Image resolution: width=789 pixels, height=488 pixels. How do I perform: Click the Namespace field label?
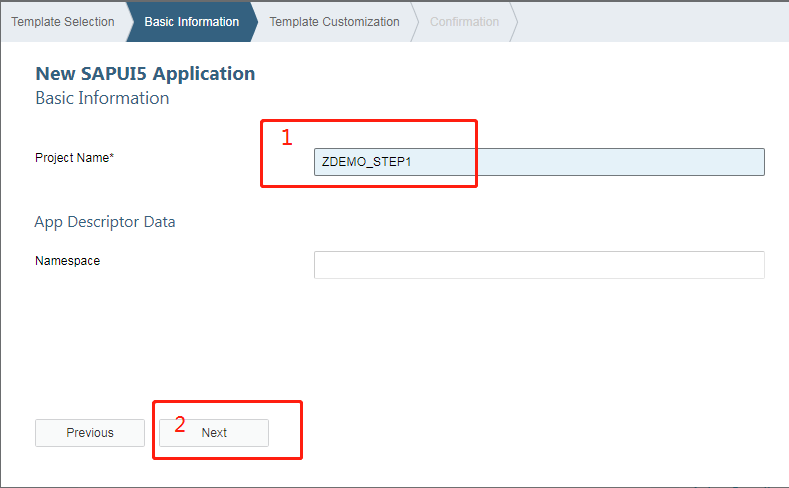67,261
